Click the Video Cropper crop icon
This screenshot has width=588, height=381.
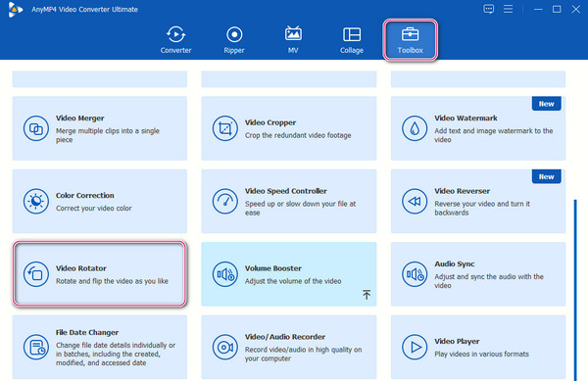(225, 128)
